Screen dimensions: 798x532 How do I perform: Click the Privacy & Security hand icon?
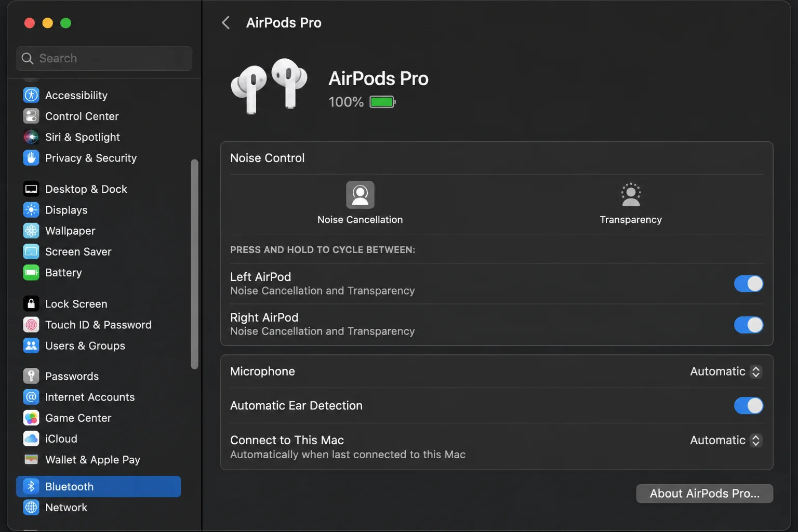tap(31, 157)
